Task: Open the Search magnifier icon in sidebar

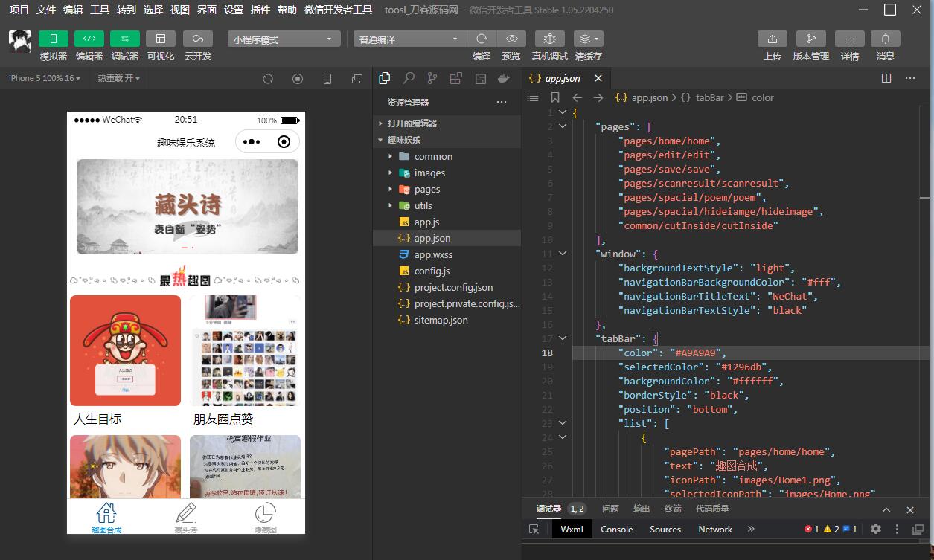Action: pyautogui.click(x=409, y=78)
